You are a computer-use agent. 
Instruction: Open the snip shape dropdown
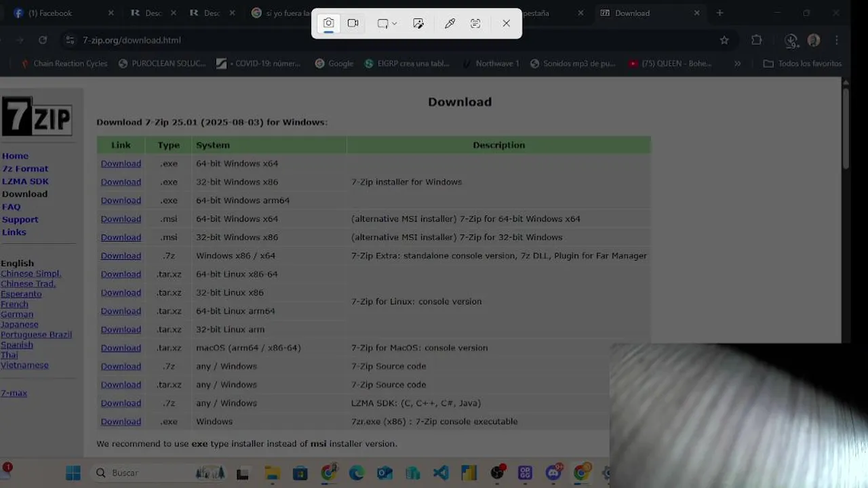pos(387,23)
